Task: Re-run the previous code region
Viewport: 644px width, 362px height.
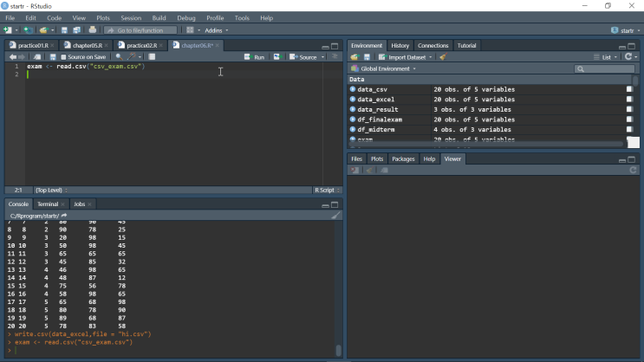Action: pyautogui.click(x=276, y=57)
